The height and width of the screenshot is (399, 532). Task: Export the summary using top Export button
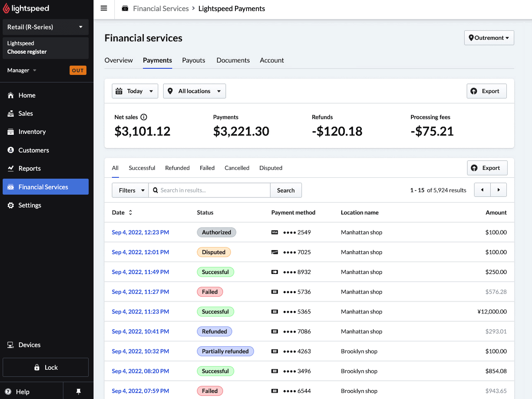pyautogui.click(x=486, y=91)
